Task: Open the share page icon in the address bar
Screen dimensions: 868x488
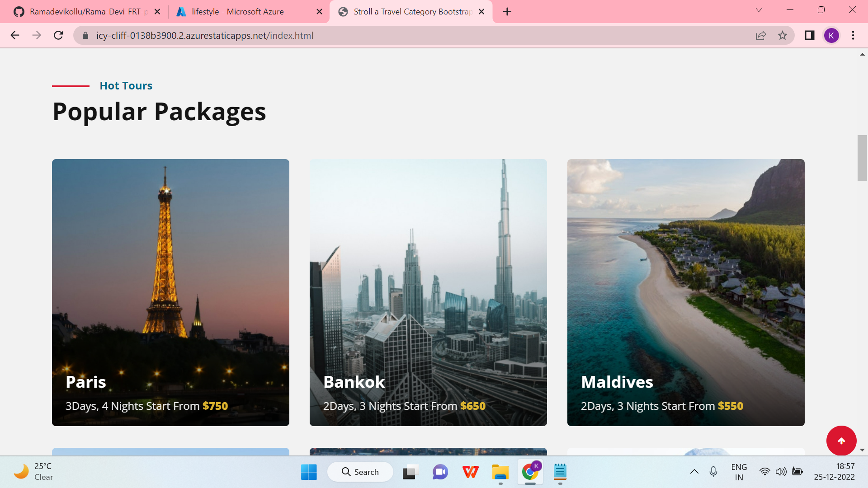Action: (761, 35)
